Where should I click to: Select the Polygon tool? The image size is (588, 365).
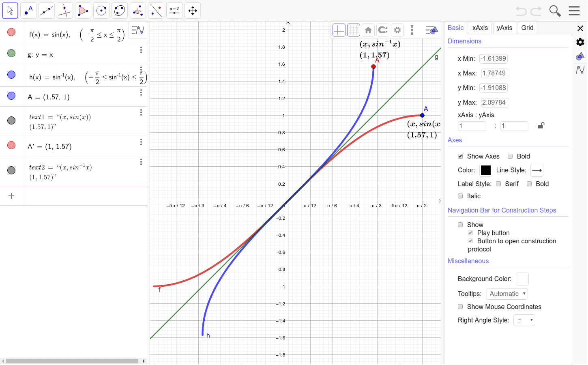pos(83,11)
